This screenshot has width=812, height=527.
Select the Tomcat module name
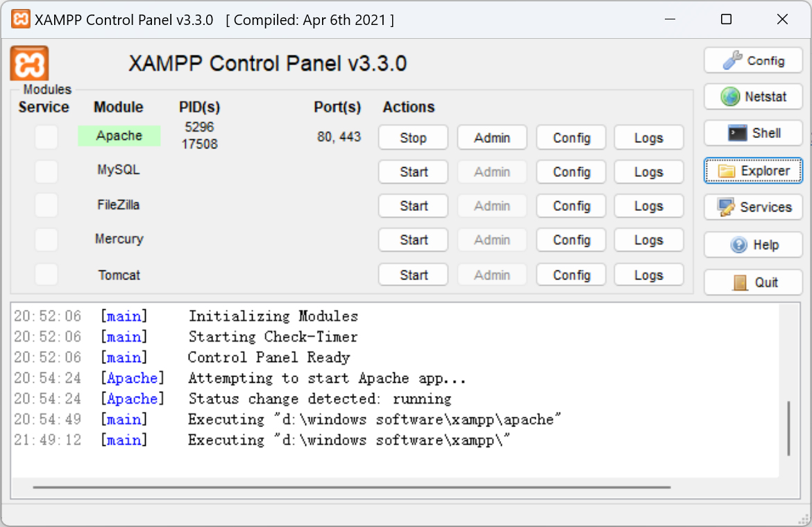click(x=119, y=275)
